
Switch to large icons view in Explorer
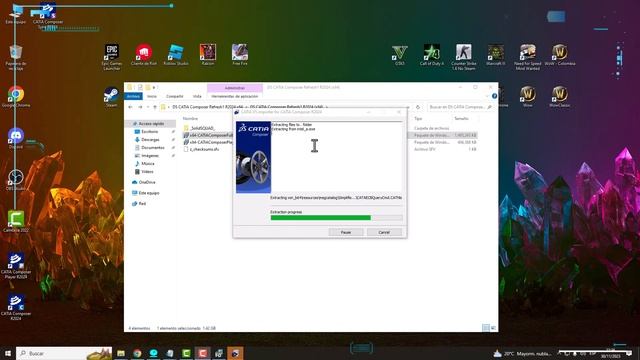(493, 328)
